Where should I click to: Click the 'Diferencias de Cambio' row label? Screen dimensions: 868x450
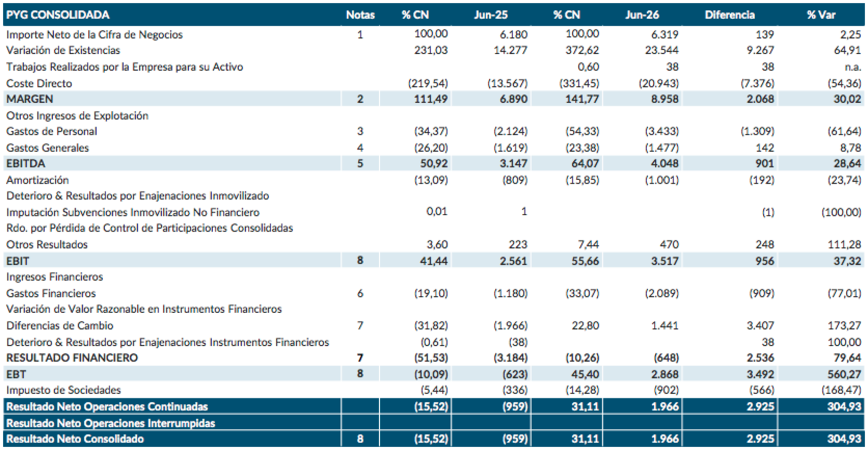coord(60,326)
